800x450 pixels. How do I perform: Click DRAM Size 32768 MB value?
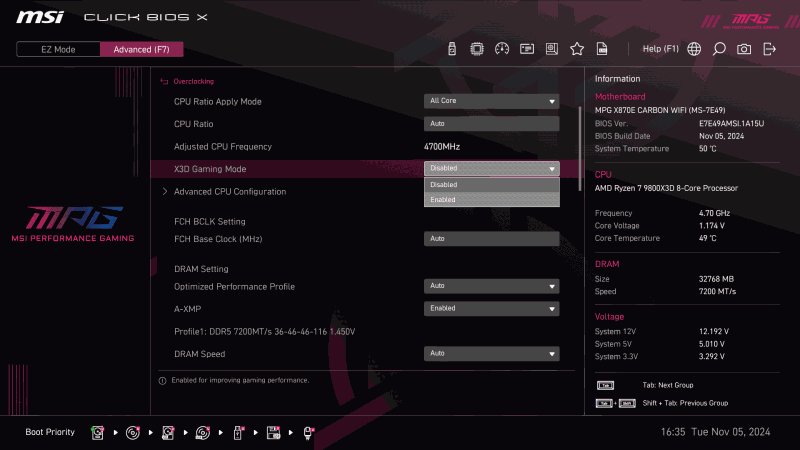(716, 279)
